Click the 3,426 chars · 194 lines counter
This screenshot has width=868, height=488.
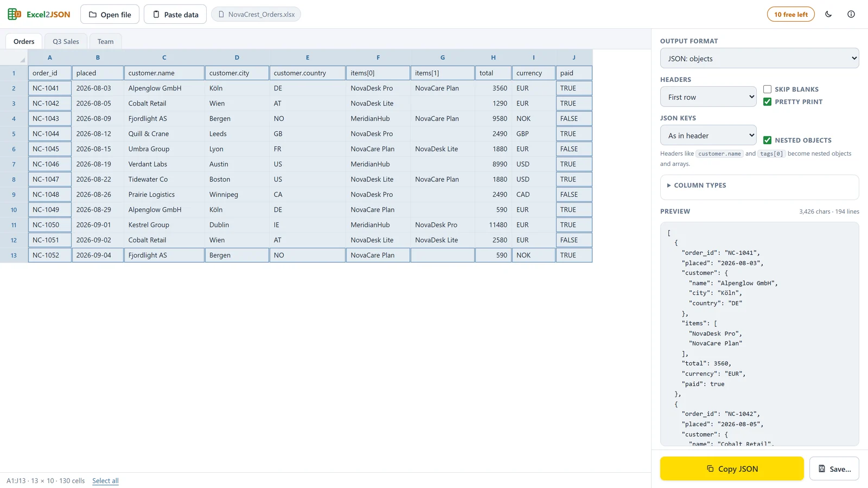(x=829, y=211)
